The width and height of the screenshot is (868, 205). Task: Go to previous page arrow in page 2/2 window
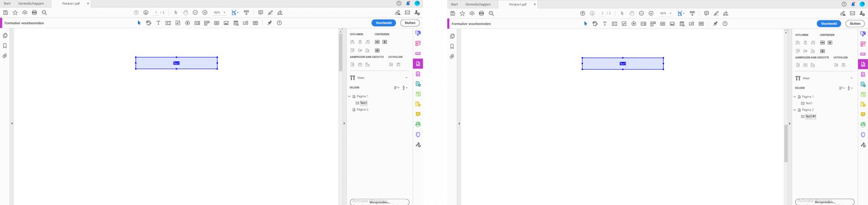coord(583,13)
